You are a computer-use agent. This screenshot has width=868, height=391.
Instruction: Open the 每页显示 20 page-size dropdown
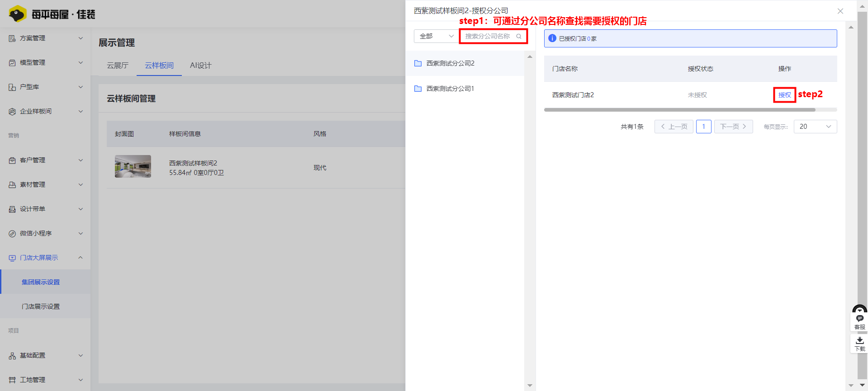tap(815, 127)
